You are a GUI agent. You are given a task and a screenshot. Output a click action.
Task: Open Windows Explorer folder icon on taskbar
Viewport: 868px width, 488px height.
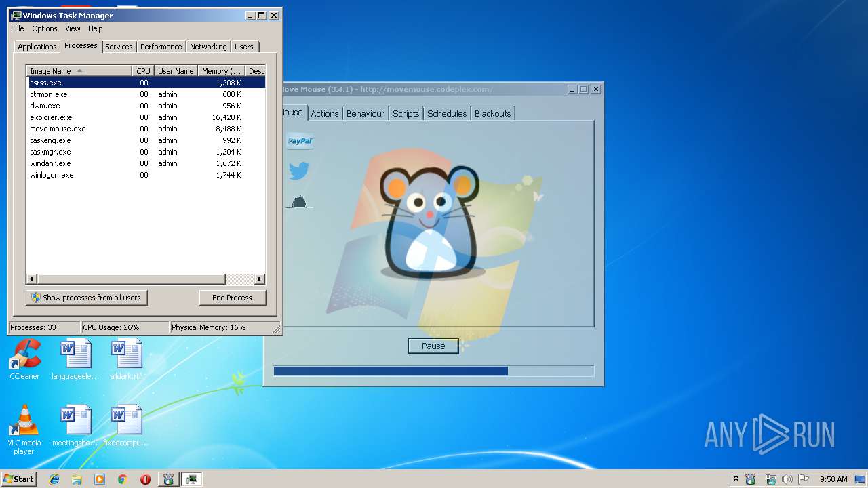tap(77, 479)
